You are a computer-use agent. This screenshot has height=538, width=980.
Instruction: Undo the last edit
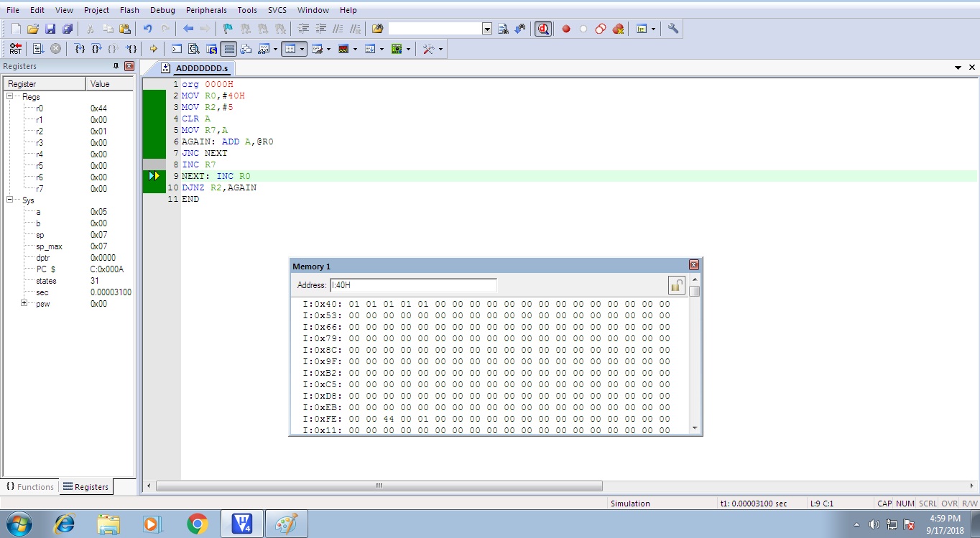148,29
